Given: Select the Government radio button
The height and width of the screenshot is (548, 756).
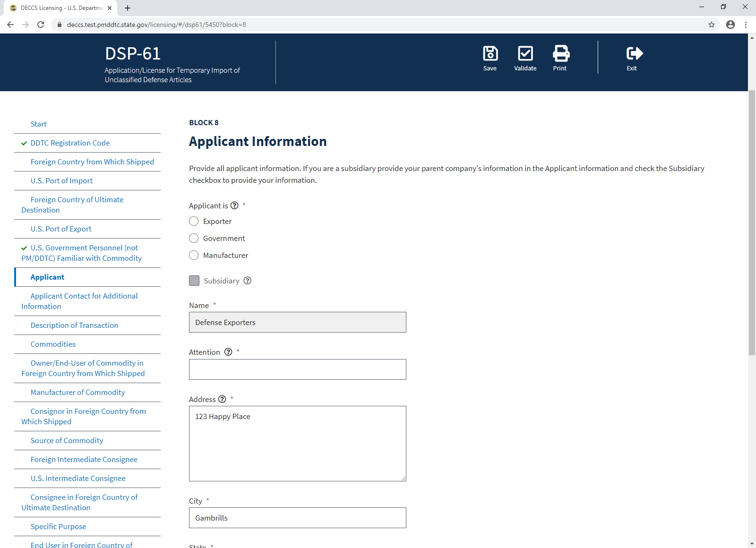Looking at the screenshot, I should click(x=194, y=239).
